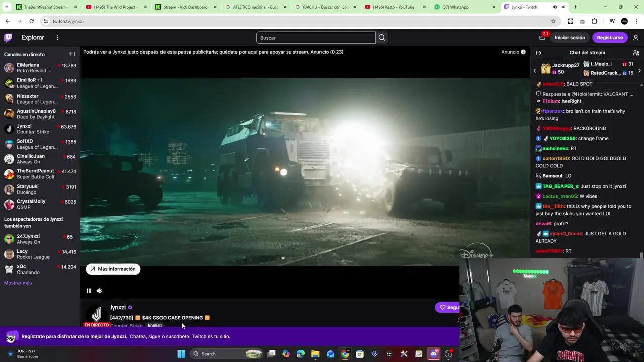Open ElmilloR +1 channel in sidebar
Image resolution: width=644 pixels, height=362 pixels.
click(40, 83)
